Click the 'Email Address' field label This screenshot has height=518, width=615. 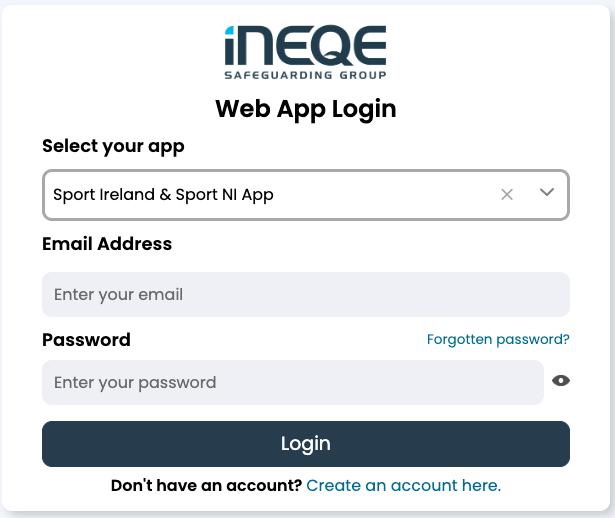[x=107, y=244]
